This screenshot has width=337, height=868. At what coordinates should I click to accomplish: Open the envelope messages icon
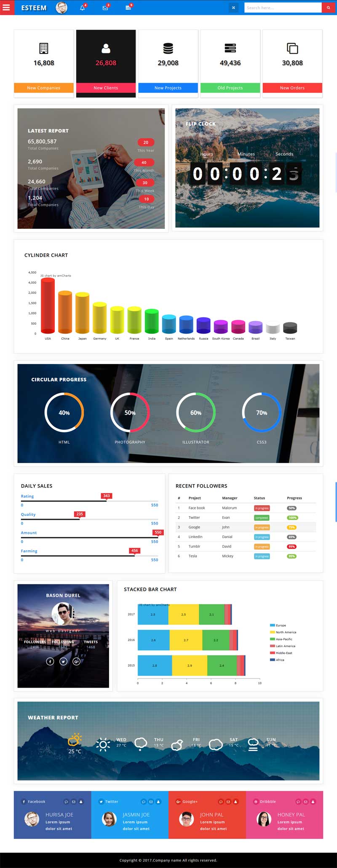(105, 8)
